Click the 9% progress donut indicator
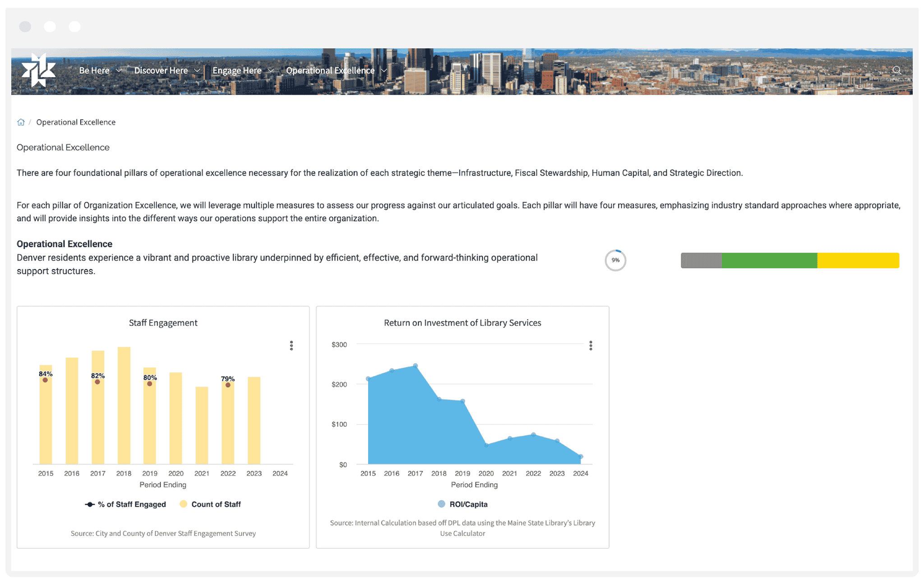Screen dimensions: 924x582 615,261
